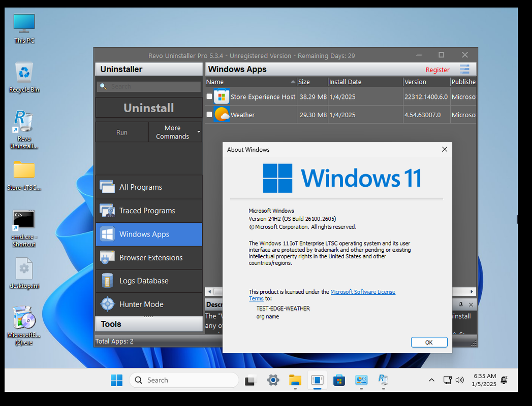
Task: Click the taskbar Search box
Action: click(x=184, y=380)
